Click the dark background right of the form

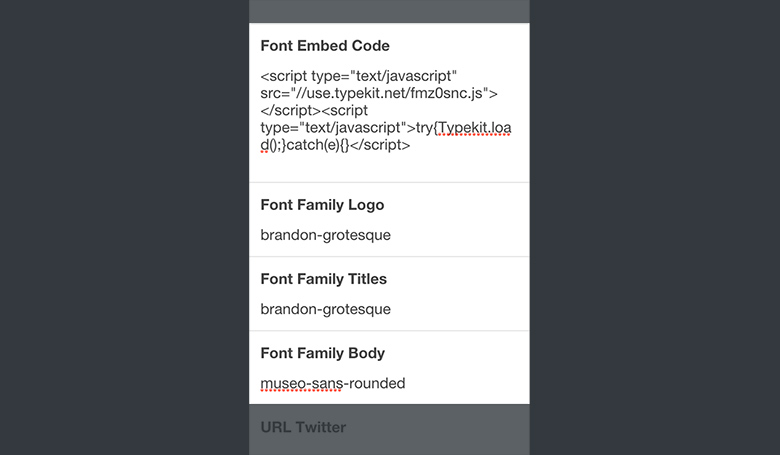coord(654,227)
